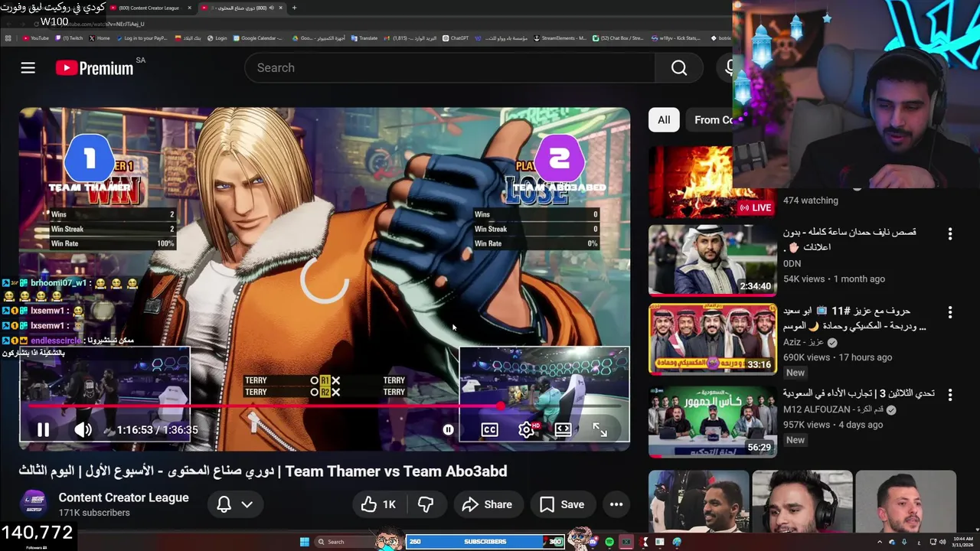980x551 pixels.
Task: Click the progress bar scrubber handle
Action: click(x=501, y=406)
